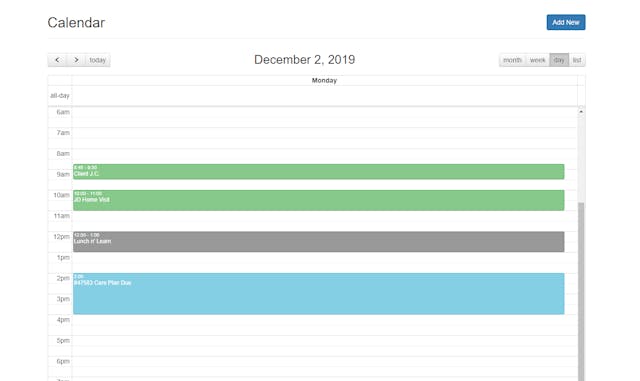Go to next day with right arrow
This screenshot has height=381, width=640.
pos(76,60)
